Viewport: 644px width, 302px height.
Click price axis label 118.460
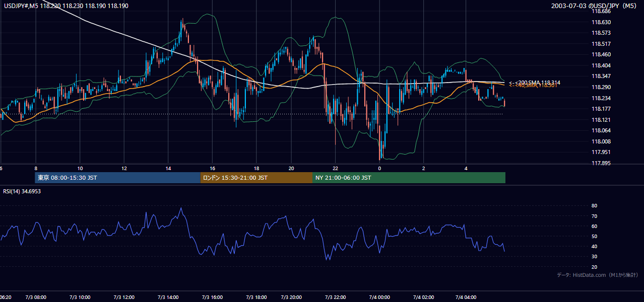tap(601, 54)
